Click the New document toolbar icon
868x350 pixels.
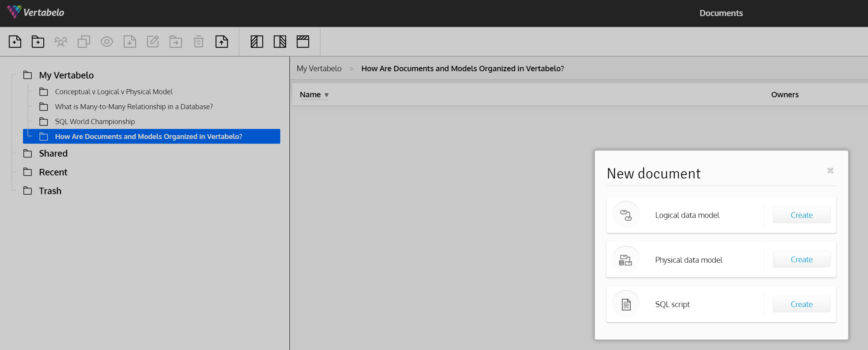pos(15,41)
